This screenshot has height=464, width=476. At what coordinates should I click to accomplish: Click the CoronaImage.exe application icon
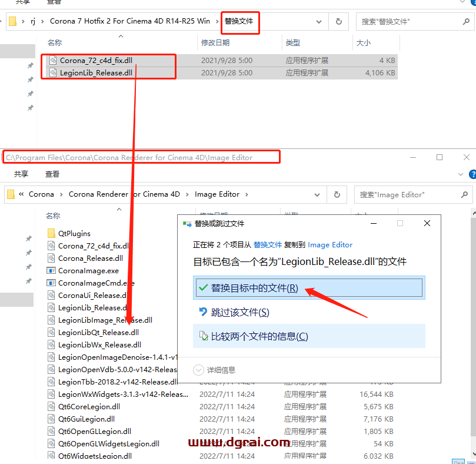[51, 270]
